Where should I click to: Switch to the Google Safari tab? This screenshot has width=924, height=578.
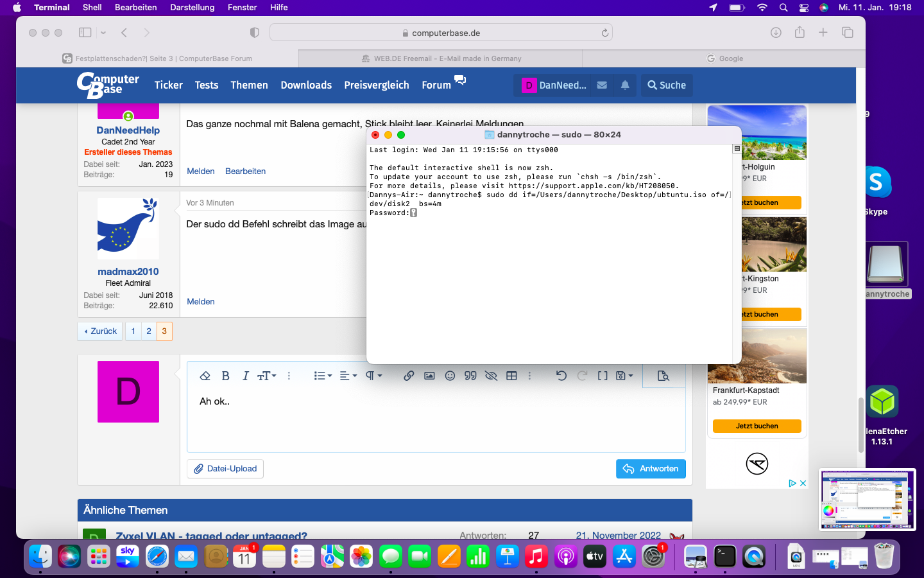pos(724,58)
